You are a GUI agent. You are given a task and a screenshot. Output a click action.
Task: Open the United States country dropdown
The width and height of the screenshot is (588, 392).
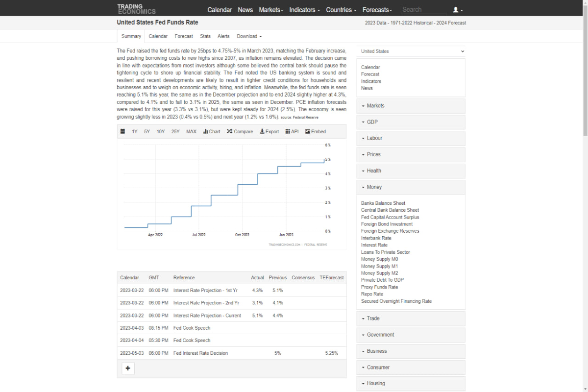pyautogui.click(x=411, y=51)
